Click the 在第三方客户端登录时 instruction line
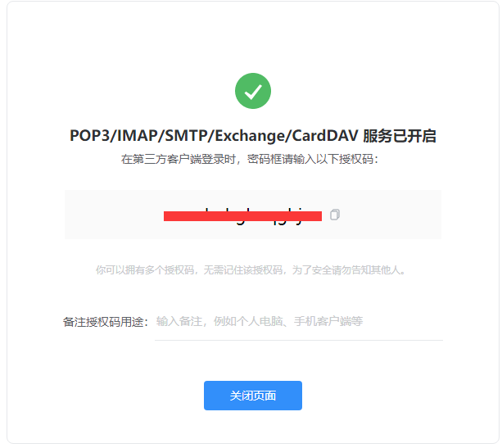 [x=179, y=159]
